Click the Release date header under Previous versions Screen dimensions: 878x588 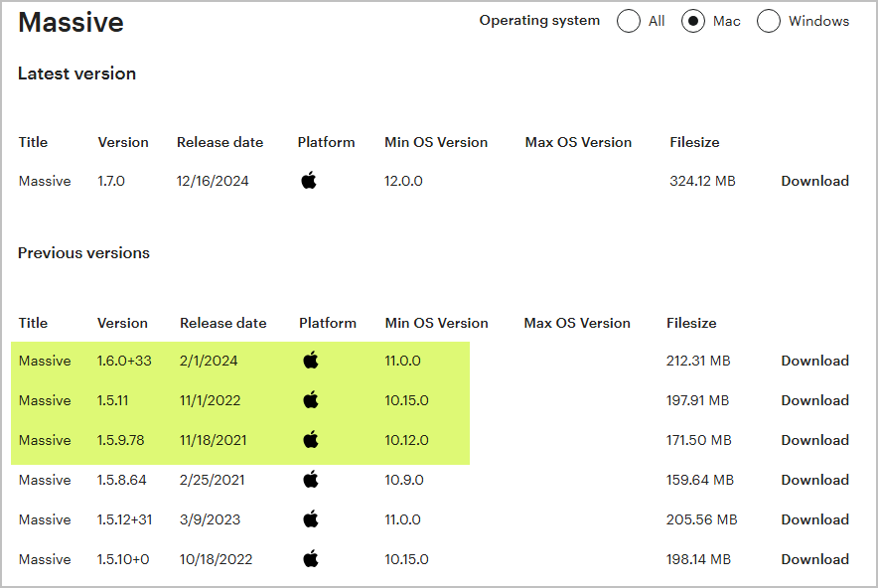coord(222,323)
